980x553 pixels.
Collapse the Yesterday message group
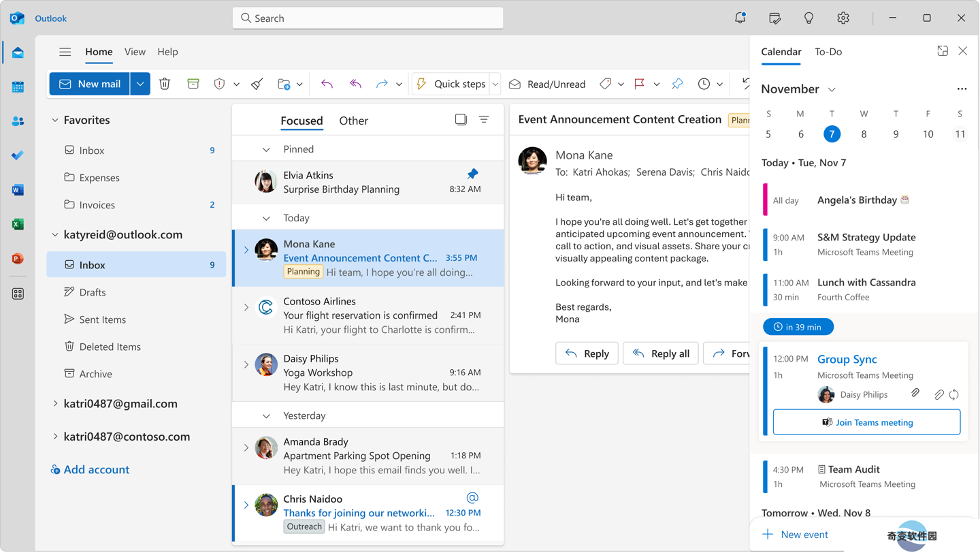(266, 416)
